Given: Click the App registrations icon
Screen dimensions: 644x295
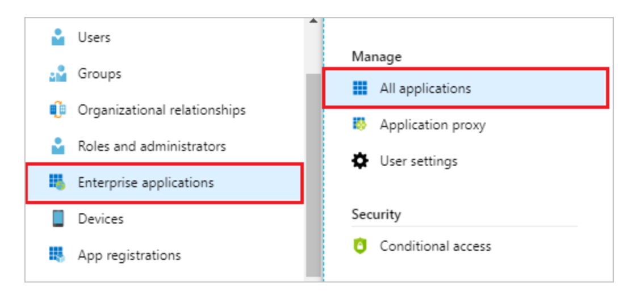Looking at the screenshot, I should pyautogui.click(x=58, y=255).
